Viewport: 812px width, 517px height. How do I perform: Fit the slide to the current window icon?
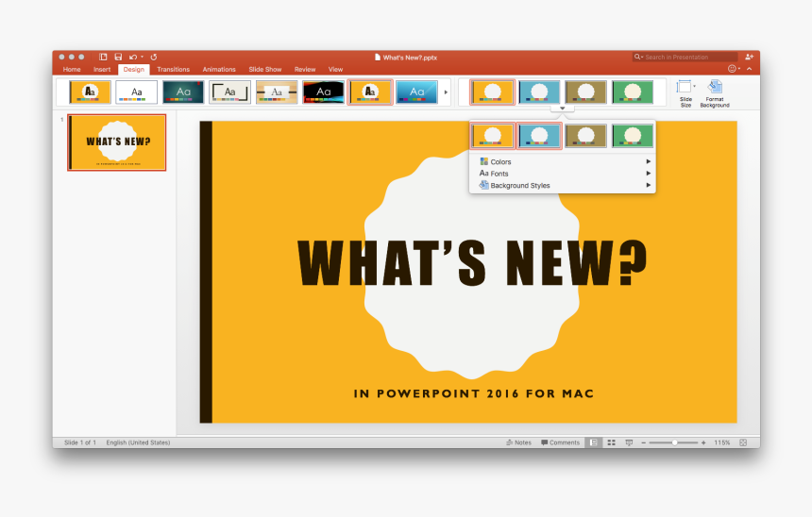point(743,442)
